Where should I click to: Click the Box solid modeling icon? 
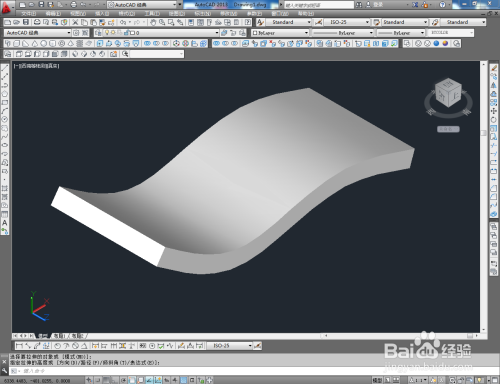pyautogui.click(x=17, y=44)
